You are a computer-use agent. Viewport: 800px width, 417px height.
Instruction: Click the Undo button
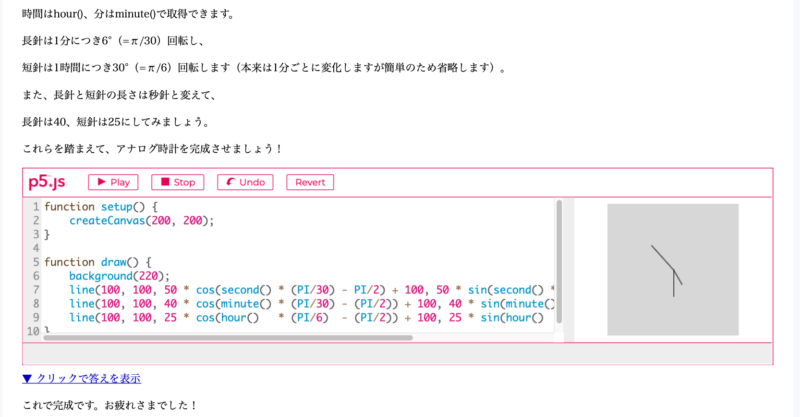click(245, 182)
